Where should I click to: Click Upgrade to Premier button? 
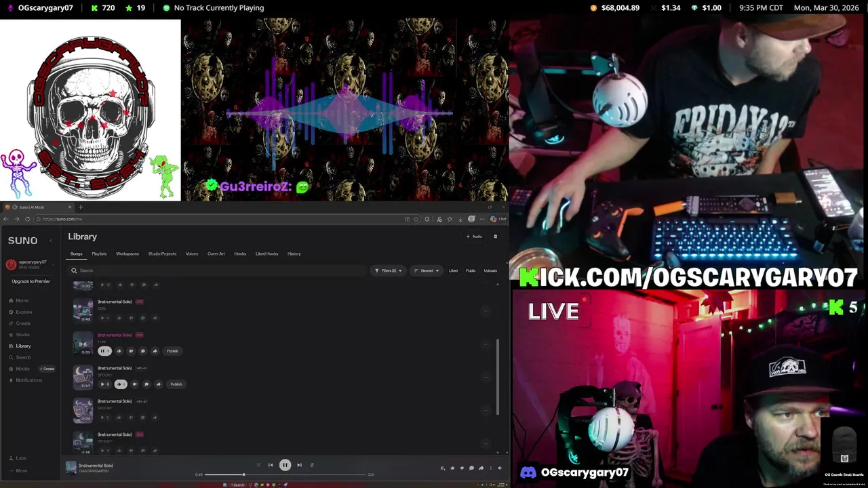click(31, 281)
